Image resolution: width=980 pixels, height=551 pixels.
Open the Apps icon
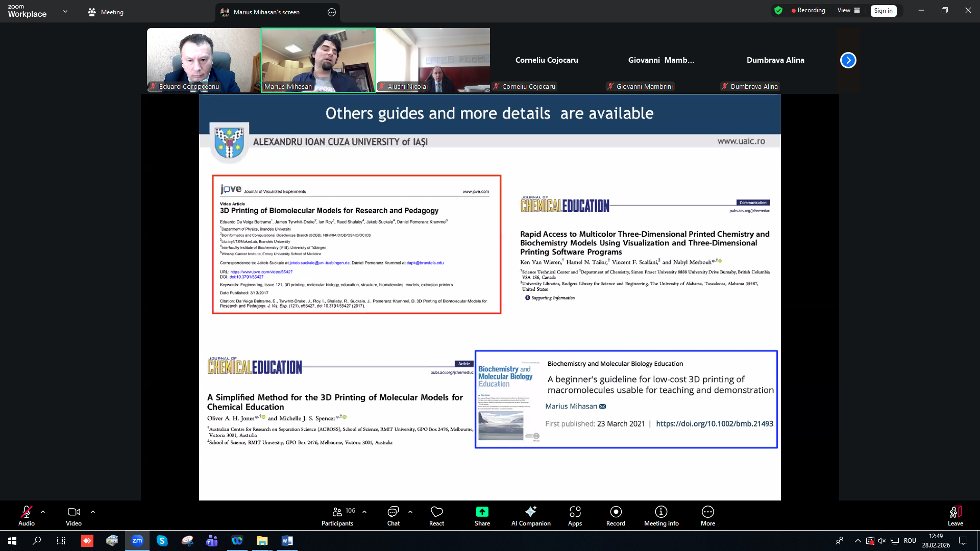coord(575,512)
